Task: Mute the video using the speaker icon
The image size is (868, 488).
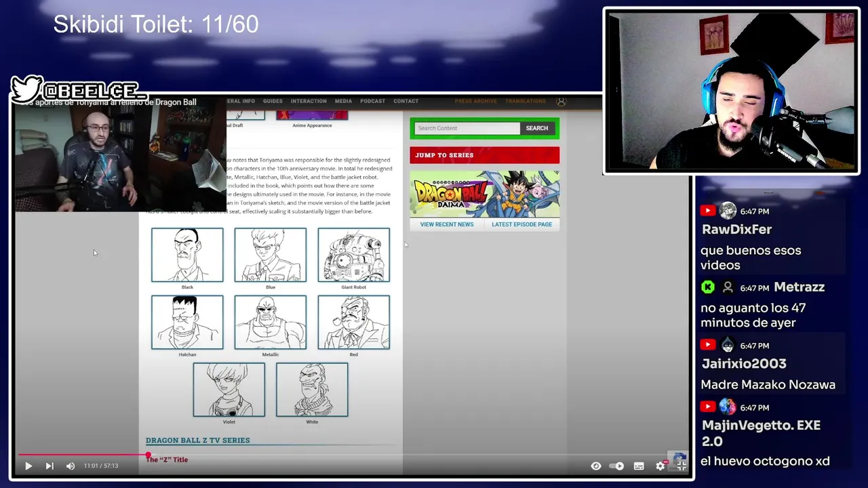Action: 71,466
